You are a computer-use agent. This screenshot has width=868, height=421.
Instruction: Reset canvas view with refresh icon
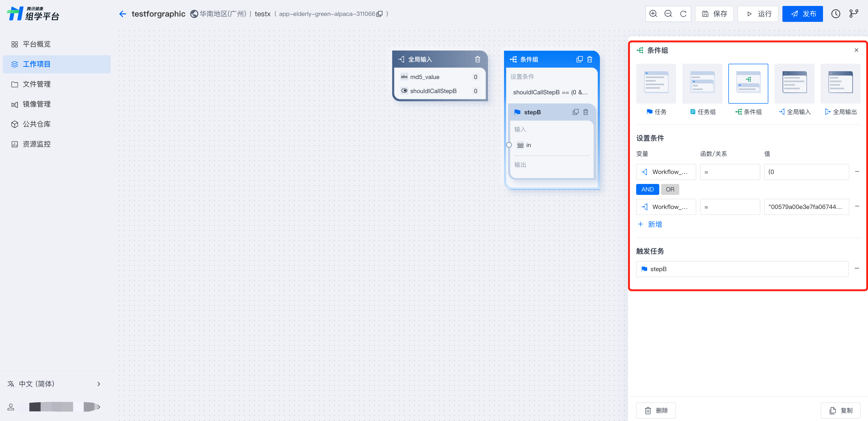683,14
